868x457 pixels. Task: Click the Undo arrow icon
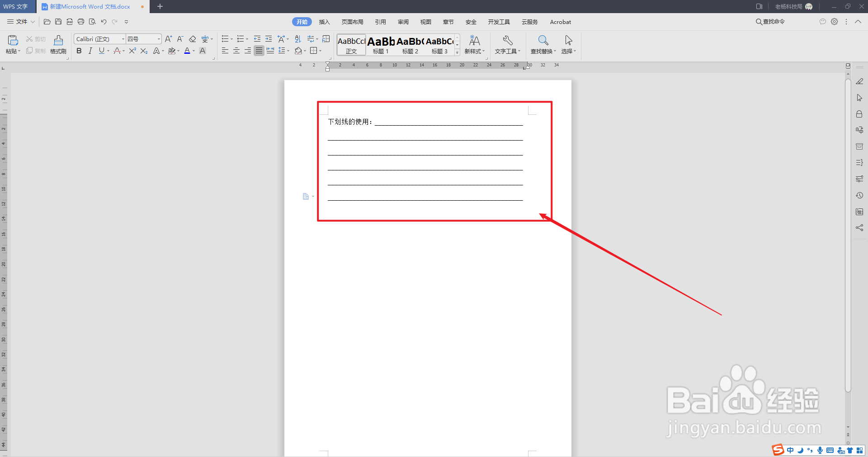tap(104, 22)
